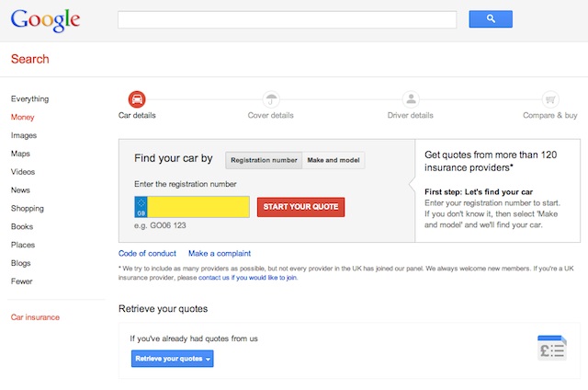The image size is (588, 390).
Task: Select the Cover details umbrella icon
Action: [271, 99]
